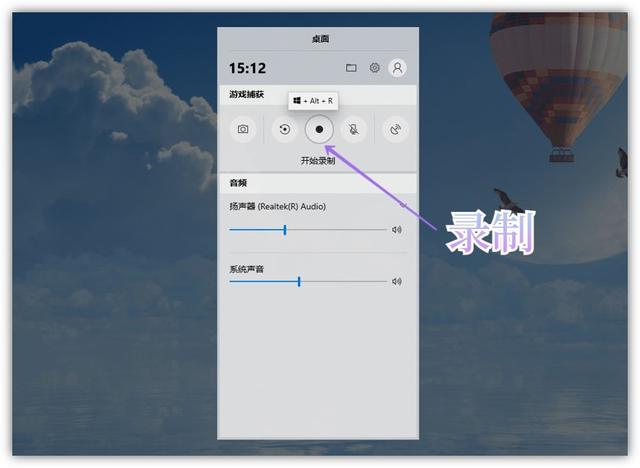Toggle the microphone while recording
The height and width of the screenshot is (468, 640).
tap(353, 129)
